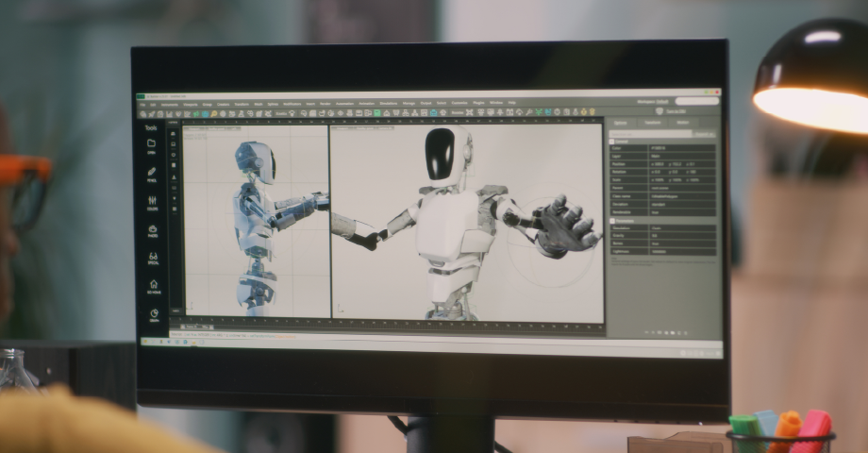
Task: Click the house toolbar icon
Action: pyautogui.click(x=387, y=113)
